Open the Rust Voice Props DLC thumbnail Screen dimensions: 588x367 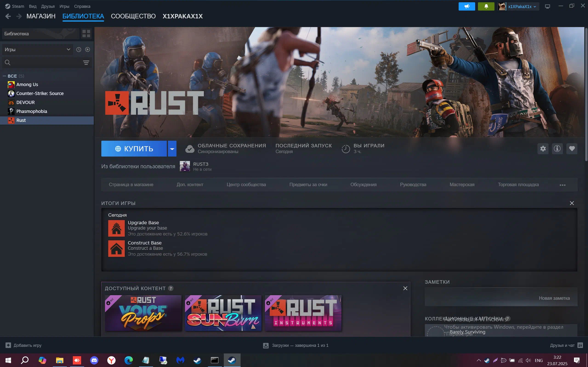click(143, 313)
